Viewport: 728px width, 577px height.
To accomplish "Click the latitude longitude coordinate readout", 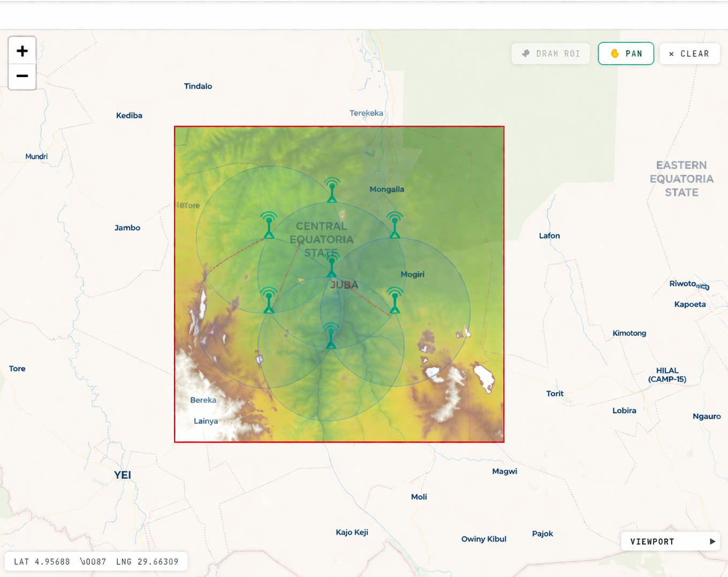I will pos(96,561).
